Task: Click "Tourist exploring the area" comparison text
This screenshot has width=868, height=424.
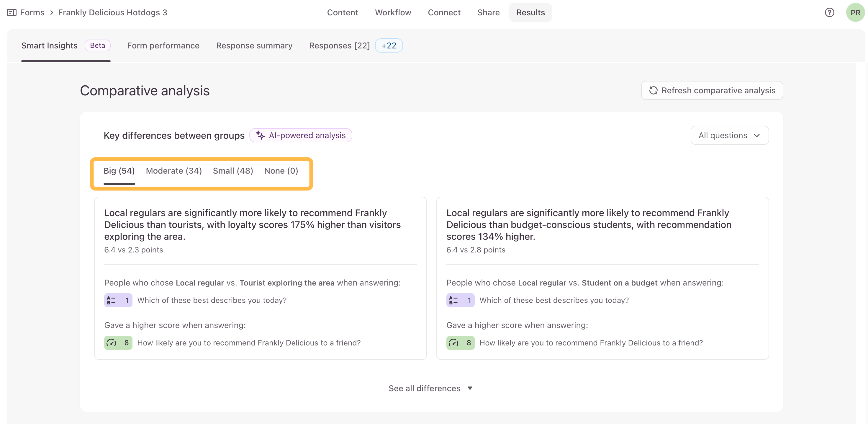Action: coord(287,283)
